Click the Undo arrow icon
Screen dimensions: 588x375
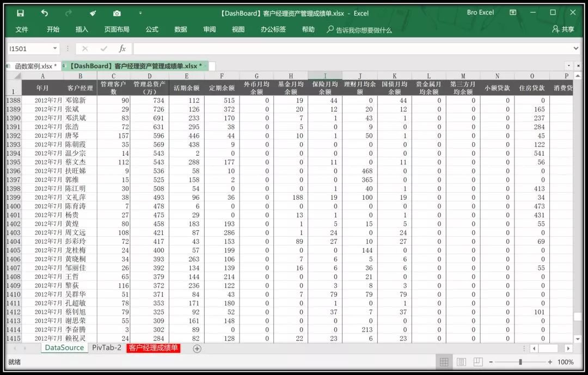pyautogui.click(x=45, y=14)
